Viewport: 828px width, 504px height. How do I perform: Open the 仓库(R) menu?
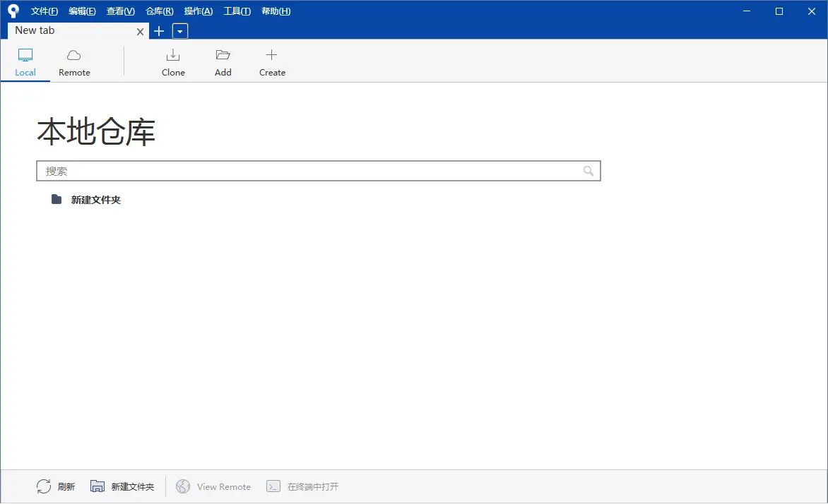coord(160,11)
